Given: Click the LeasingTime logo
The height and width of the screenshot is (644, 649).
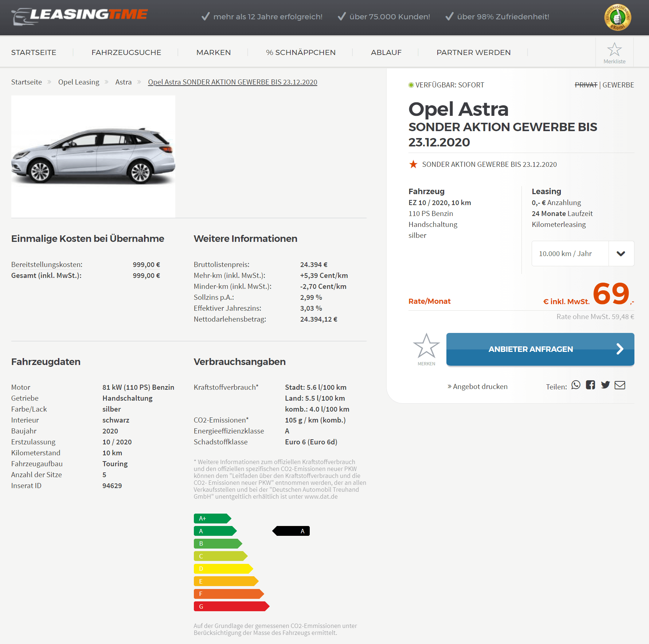Looking at the screenshot, I should [79, 16].
